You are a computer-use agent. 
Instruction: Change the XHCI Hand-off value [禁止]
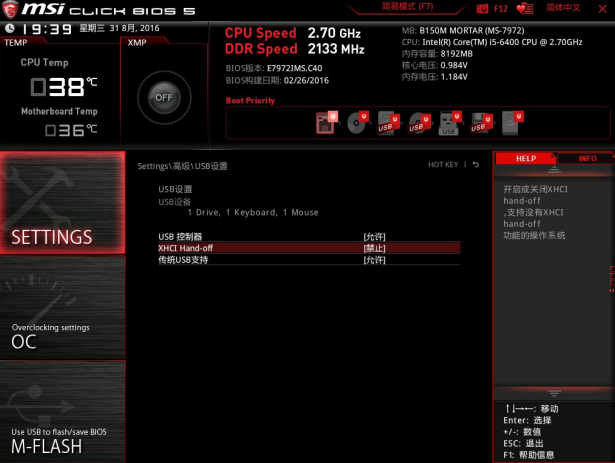[374, 248]
